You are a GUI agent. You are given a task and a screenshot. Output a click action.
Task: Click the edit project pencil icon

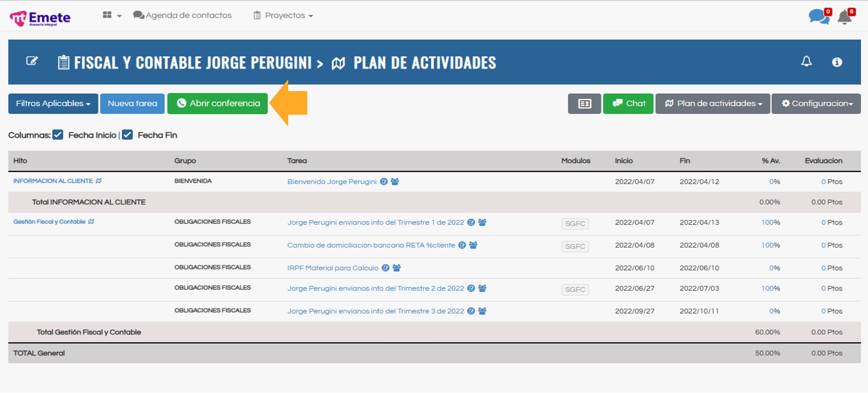tap(32, 61)
